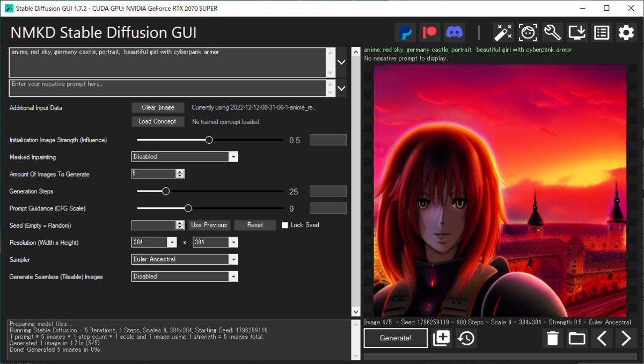The height and width of the screenshot is (364, 644).
Task: Click into the main prompt text field
Action: pos(167,62)
